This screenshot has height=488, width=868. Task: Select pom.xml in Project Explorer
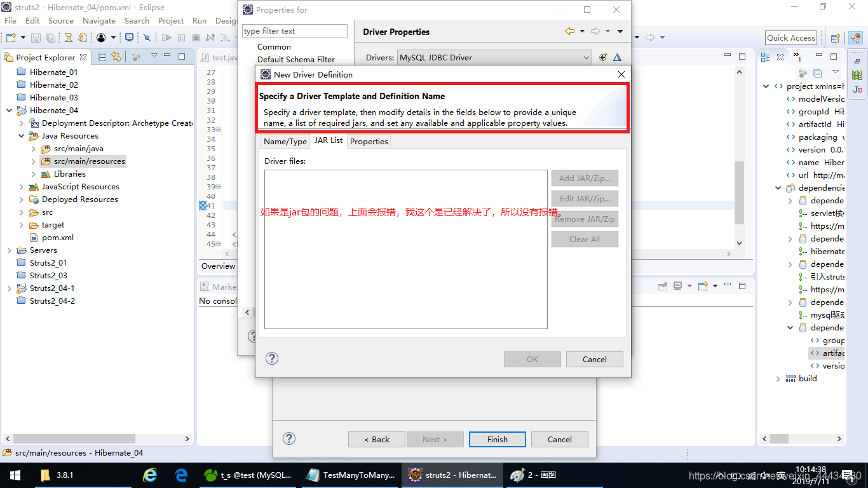[x=58, y=237]
